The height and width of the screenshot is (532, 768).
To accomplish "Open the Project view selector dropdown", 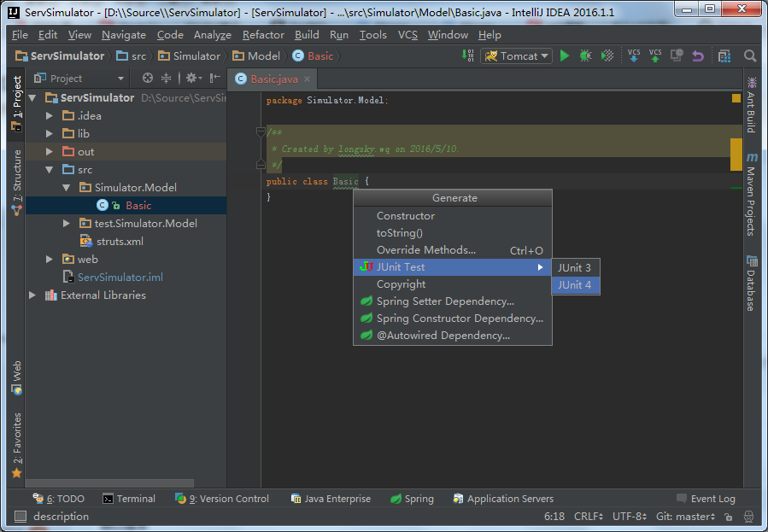I will pos(79,79).
